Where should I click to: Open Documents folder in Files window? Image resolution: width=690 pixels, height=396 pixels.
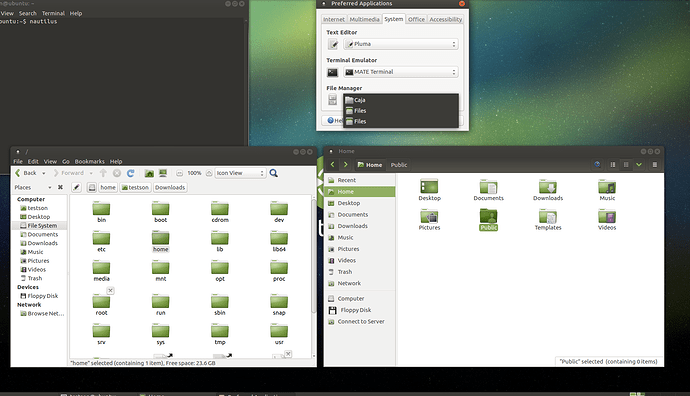pyautogui.click(x=488, y=190)
